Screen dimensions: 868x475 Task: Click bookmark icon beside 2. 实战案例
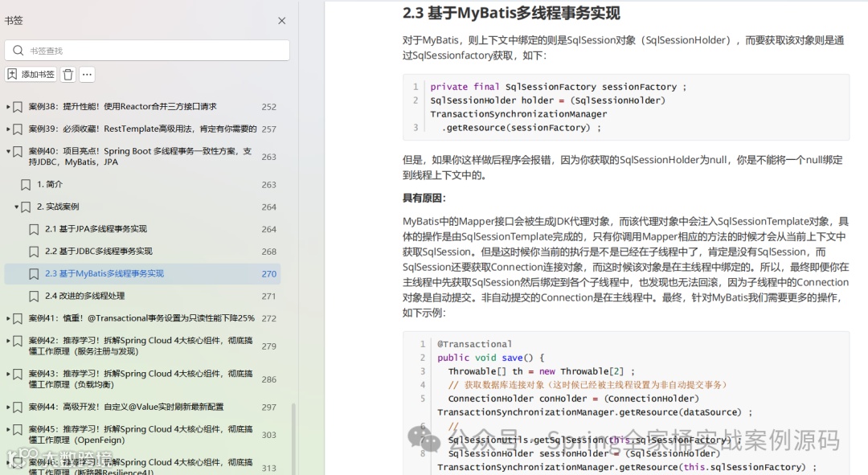pyautogui.click(x=26, y=207)
